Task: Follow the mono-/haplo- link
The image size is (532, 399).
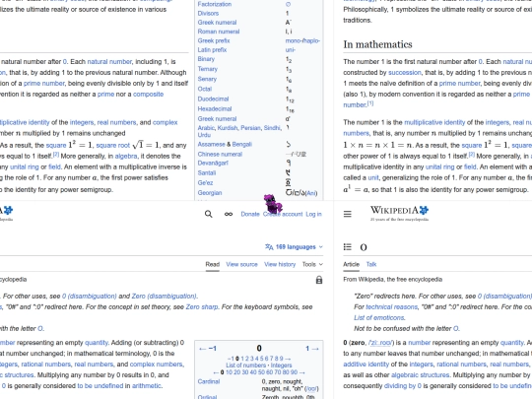Action: pos(302,40)
